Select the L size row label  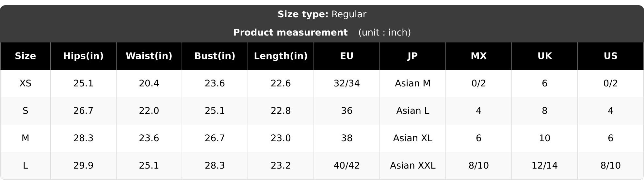[x=25, y=166]
